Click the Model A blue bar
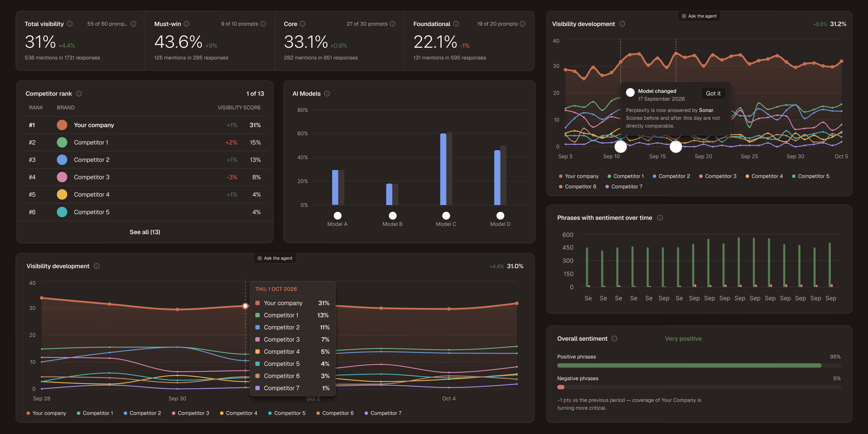 [335, 187]
